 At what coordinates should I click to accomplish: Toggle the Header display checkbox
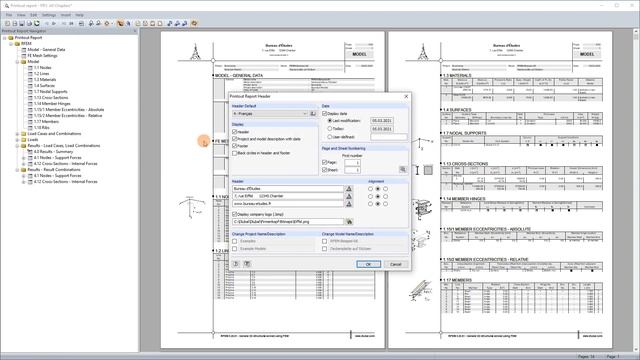point(235,132)
